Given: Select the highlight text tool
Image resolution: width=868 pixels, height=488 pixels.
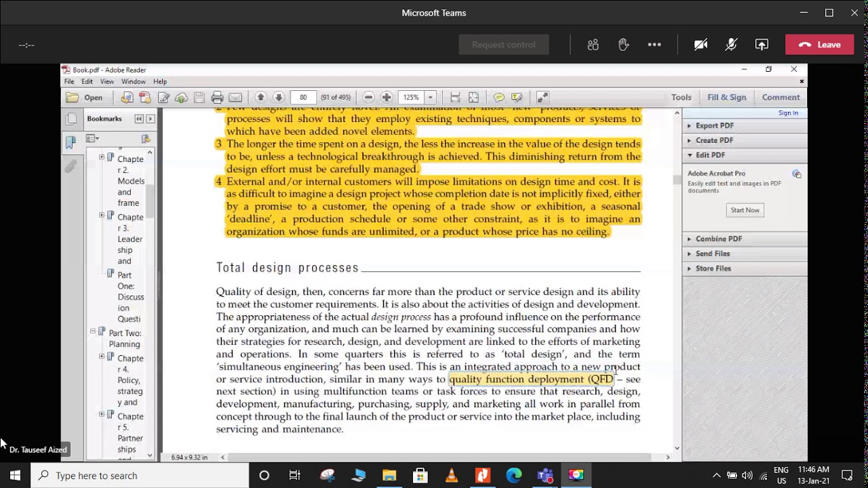Looking at the screenshot, I should (517, 98).
